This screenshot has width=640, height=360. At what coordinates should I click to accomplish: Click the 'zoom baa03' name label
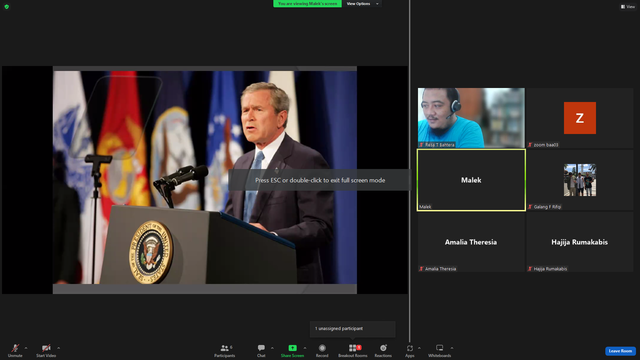click(546, 145)
